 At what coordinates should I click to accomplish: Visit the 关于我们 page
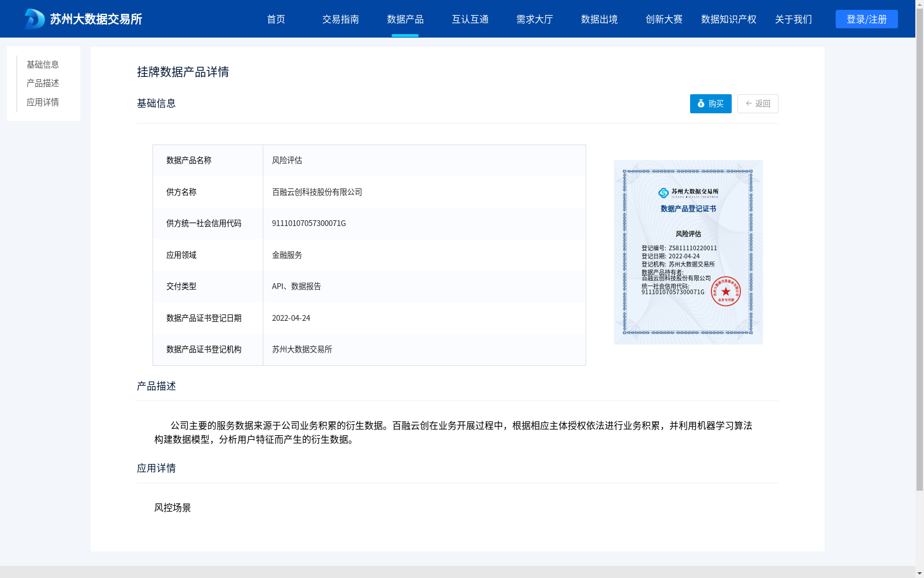click(793, 19)
